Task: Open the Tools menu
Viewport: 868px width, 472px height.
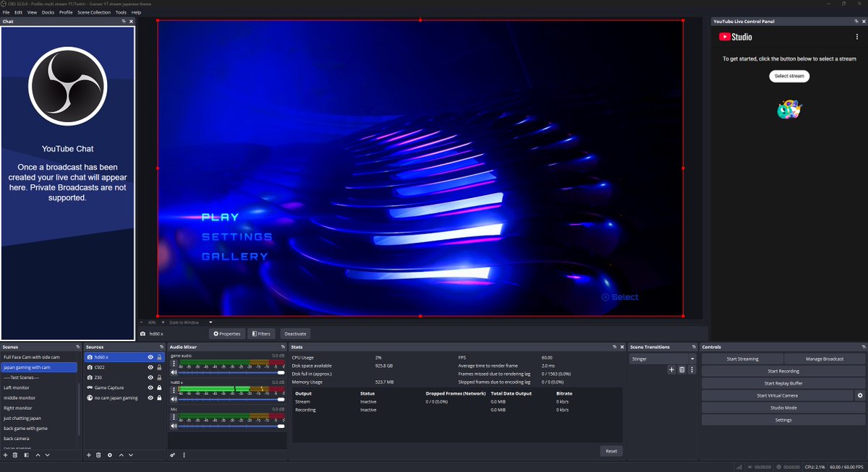Action: (x=121, y=12)
